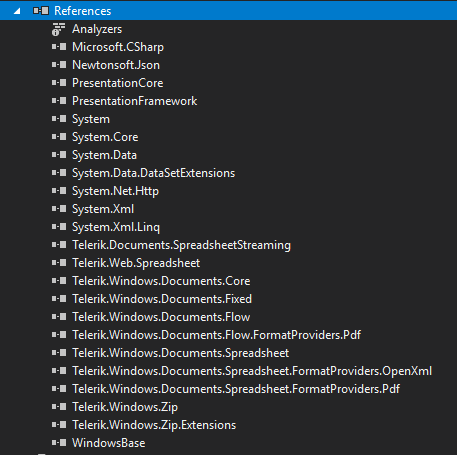Click Telerik.Windows.Zip reference icon
The height and width of the screenshot is (455, 457).
click(x=59, y=407)
